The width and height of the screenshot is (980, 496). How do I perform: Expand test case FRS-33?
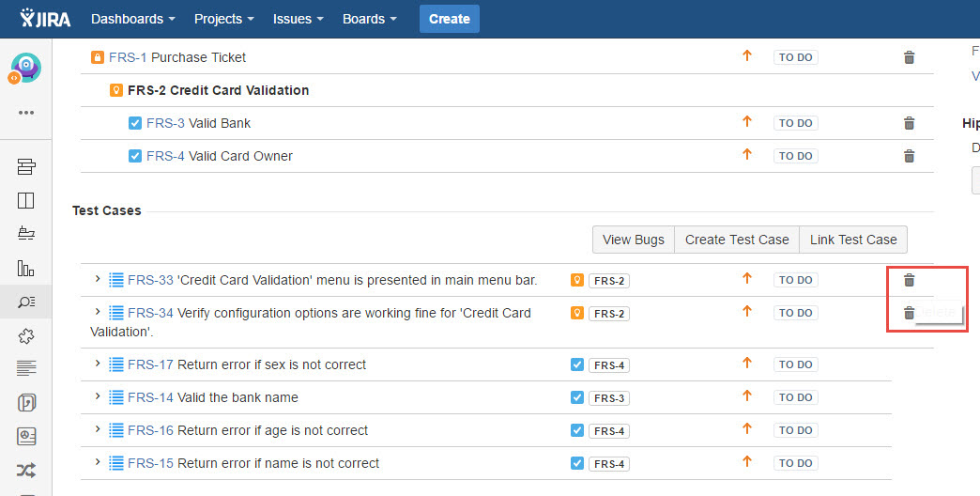(x=98, y=278)
